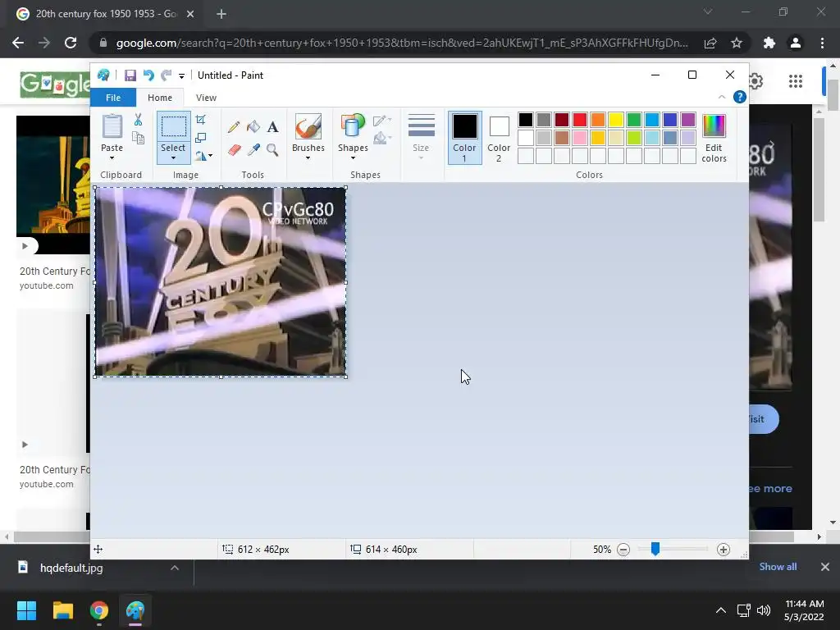Select the Pencil tool in Paint

(x=233, y=127)
